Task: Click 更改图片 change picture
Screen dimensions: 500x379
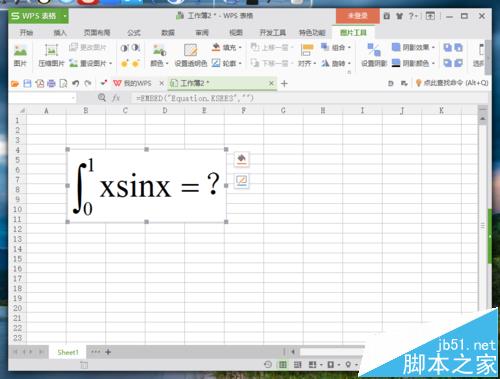Action: pyautogui.click(x=88, y=47)
